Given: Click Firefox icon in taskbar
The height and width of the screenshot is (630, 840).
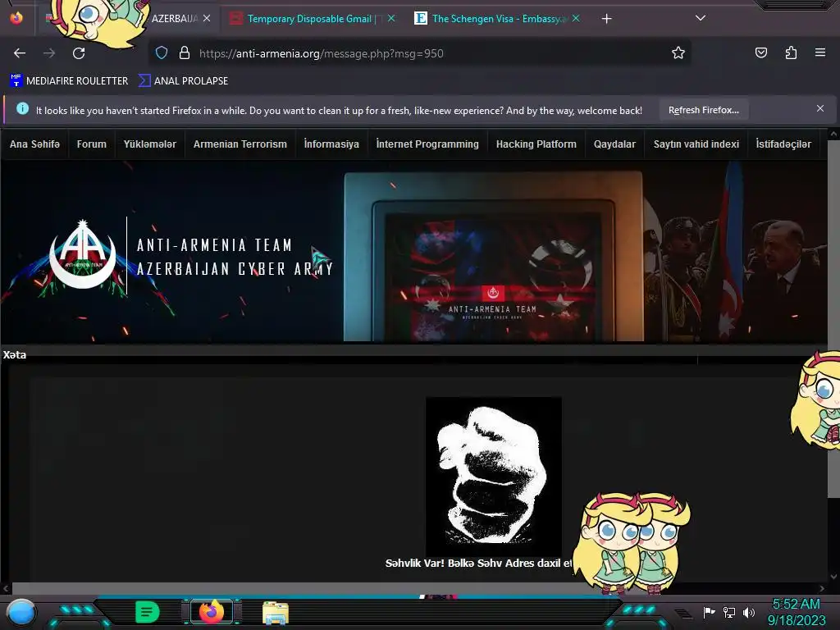Looking at the screenshot, I should [x=212, y=612].
